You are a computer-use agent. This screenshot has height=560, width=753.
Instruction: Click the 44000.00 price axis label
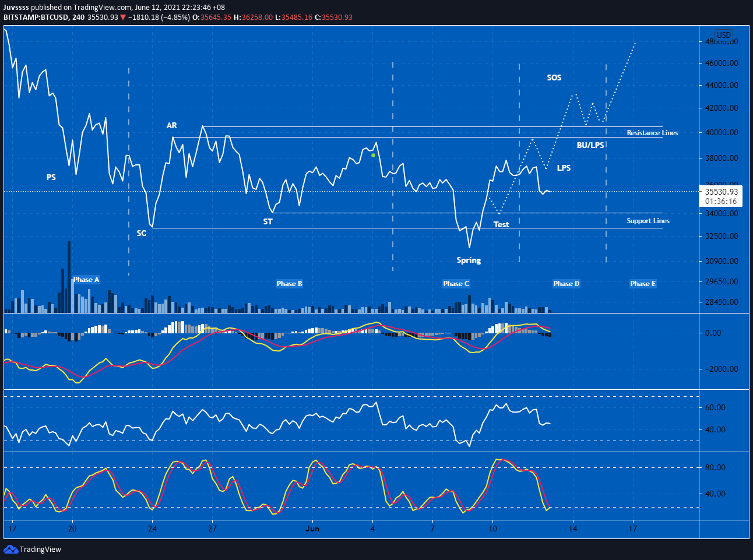tap(722, 85)
